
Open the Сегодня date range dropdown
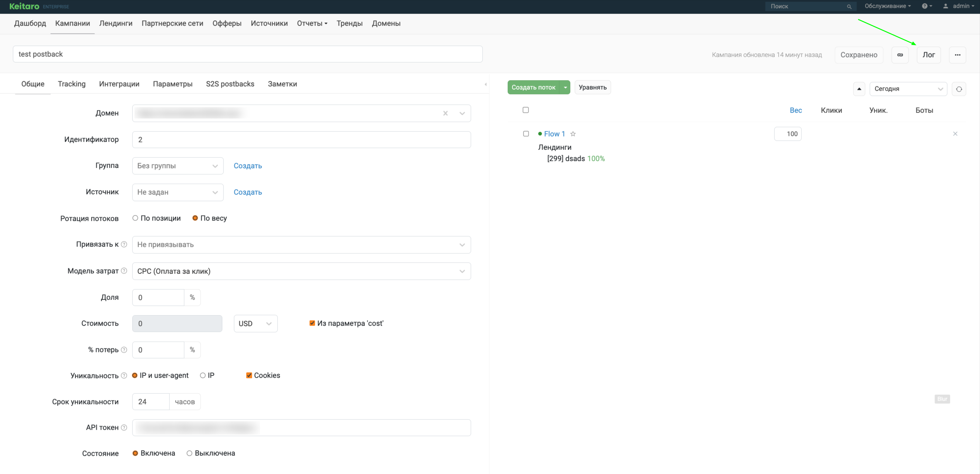(908, 89)
